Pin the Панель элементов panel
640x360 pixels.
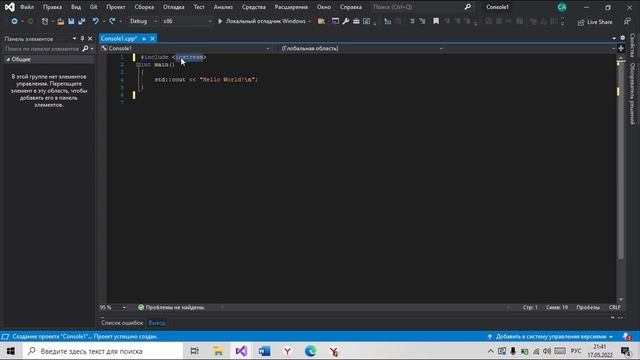coord(82,39)
